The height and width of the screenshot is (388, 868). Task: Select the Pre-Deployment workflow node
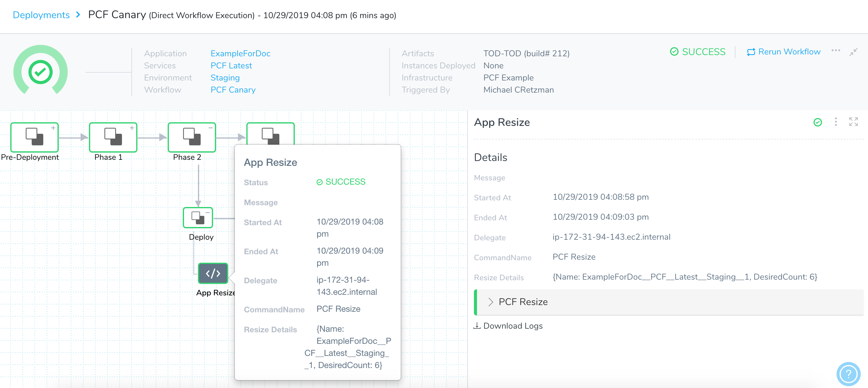click(x=35, y=137)
